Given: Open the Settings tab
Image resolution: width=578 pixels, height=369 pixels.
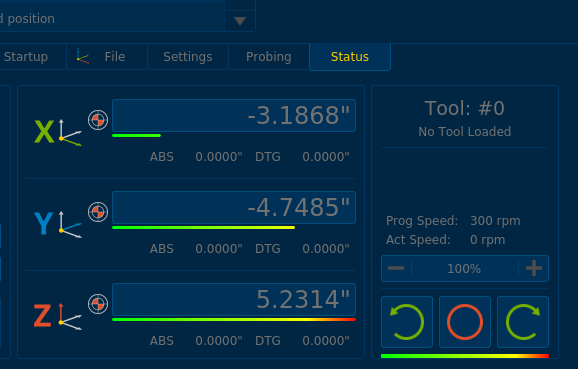Looking at the screenshot, I should pyautogui.click(x=188, y=57).
